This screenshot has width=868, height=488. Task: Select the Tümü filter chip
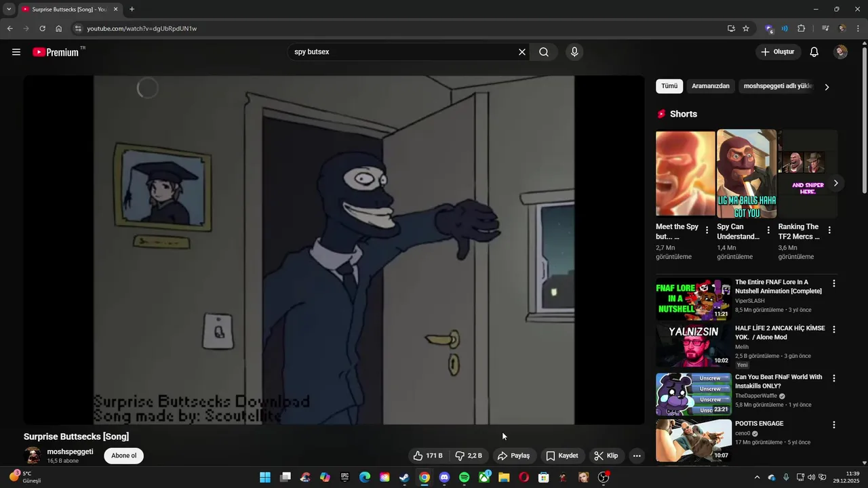pos(669,86)
